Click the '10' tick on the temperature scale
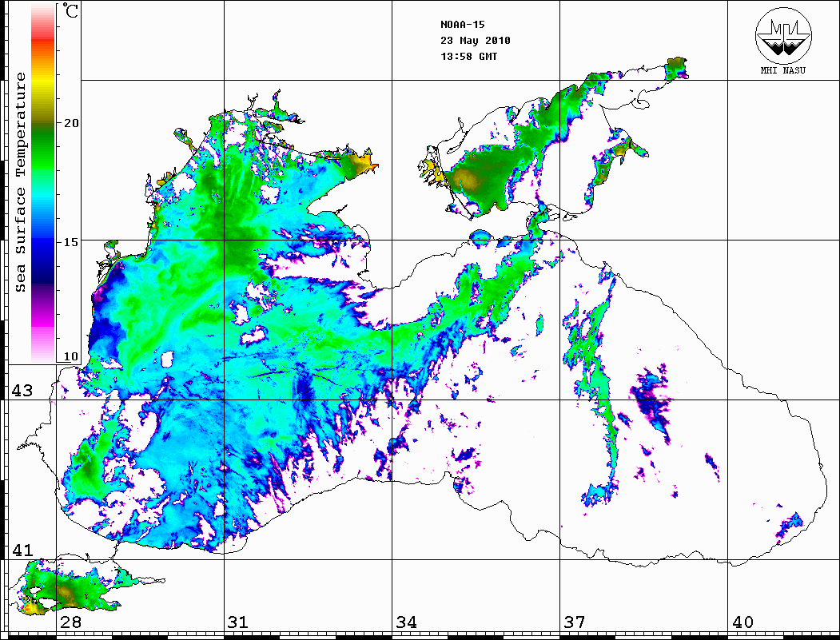 coord(70,356)
